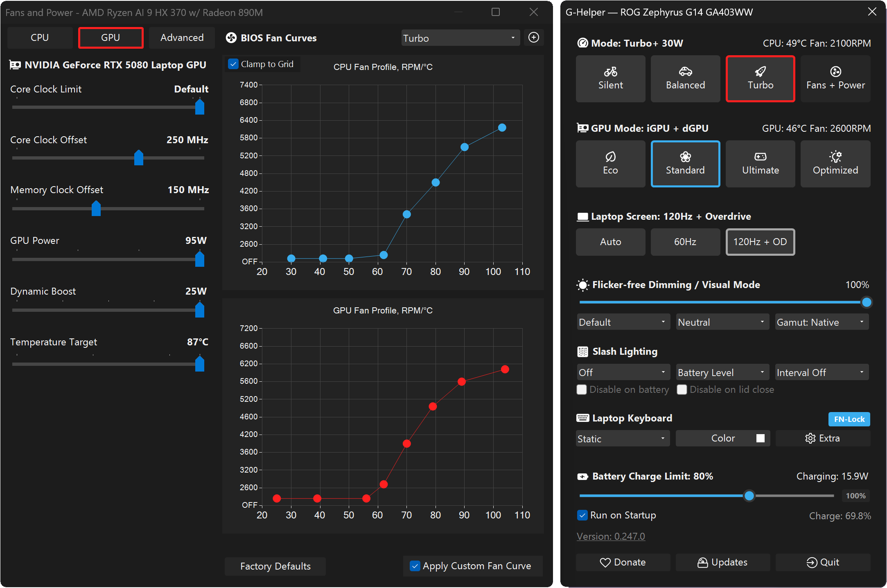887x588 pixels.
Task: Toggle Apply Custom Fan Curve checkbox
Action: click(415, 566)
